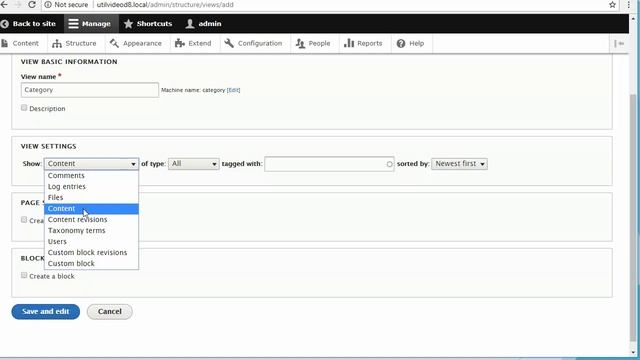The width and height of the screenshot is (640, 360).
Task: Go Back to site
Action: pos(28,24)
